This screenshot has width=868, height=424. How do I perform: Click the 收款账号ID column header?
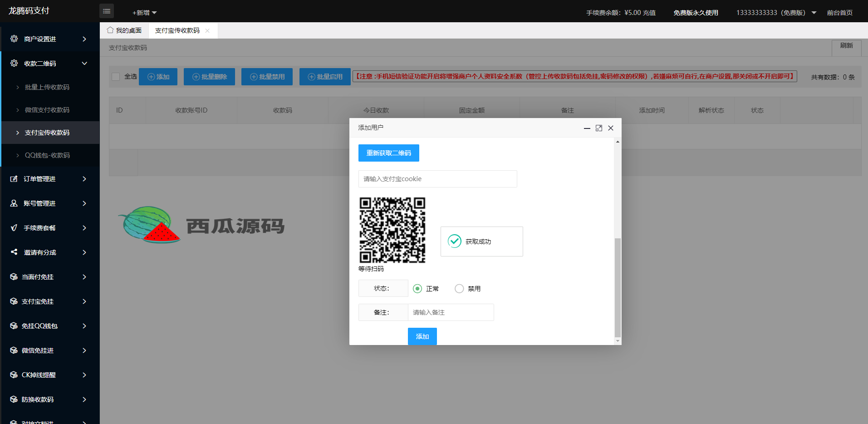[191, 110]
